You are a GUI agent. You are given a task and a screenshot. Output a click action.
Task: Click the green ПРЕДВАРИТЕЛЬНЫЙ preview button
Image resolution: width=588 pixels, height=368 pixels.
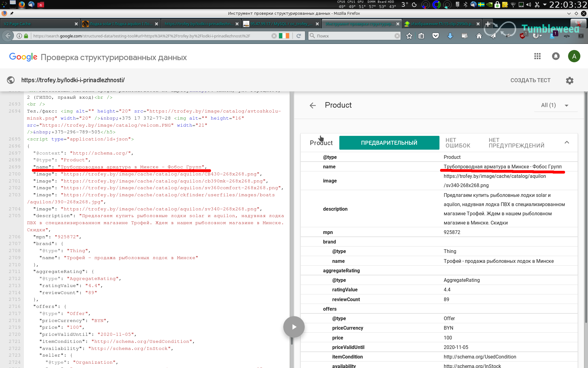[x=389, y=143]
